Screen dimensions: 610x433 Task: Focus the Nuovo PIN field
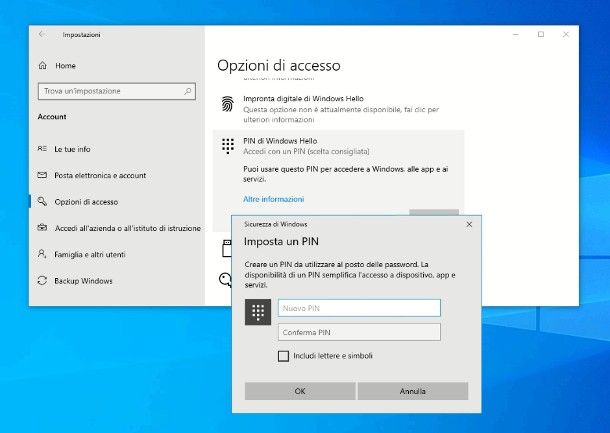[359, 308]
